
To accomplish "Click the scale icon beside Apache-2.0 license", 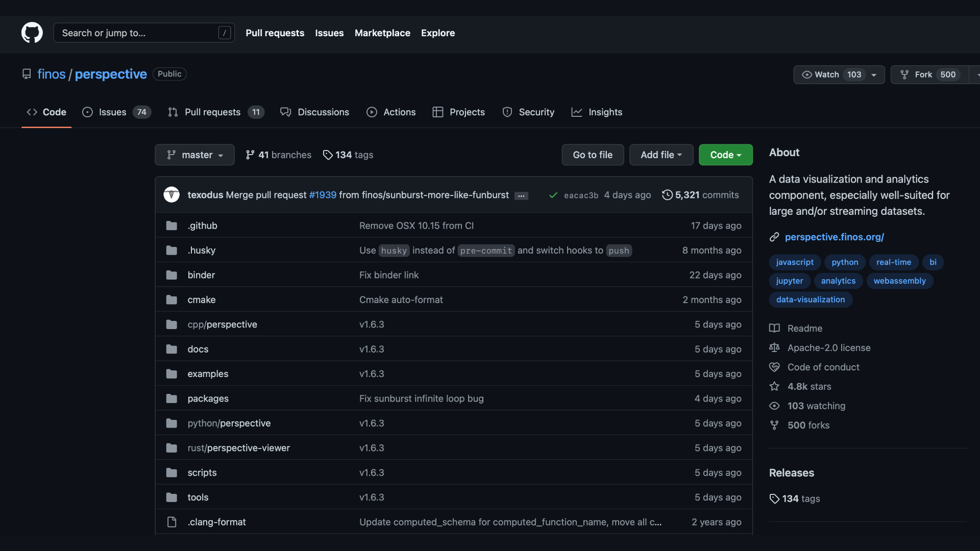I will tap(774, 348).
